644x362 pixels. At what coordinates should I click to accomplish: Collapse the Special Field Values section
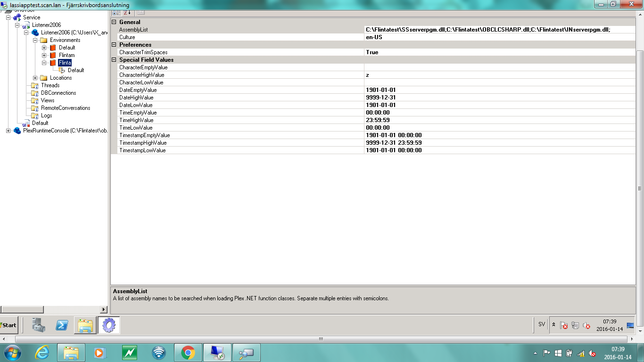(x=113, y=60)
